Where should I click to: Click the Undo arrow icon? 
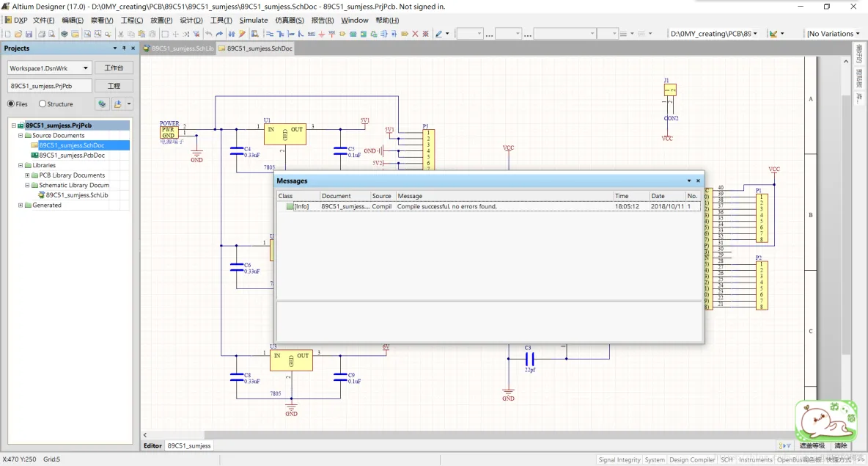[x=209, y=34]
